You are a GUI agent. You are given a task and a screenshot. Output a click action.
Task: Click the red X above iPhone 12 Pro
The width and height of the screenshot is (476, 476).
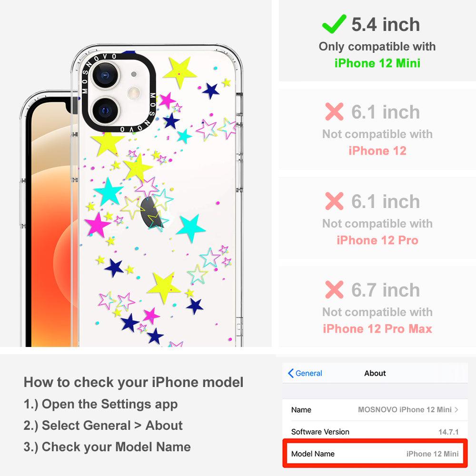[x=334, y=201]
